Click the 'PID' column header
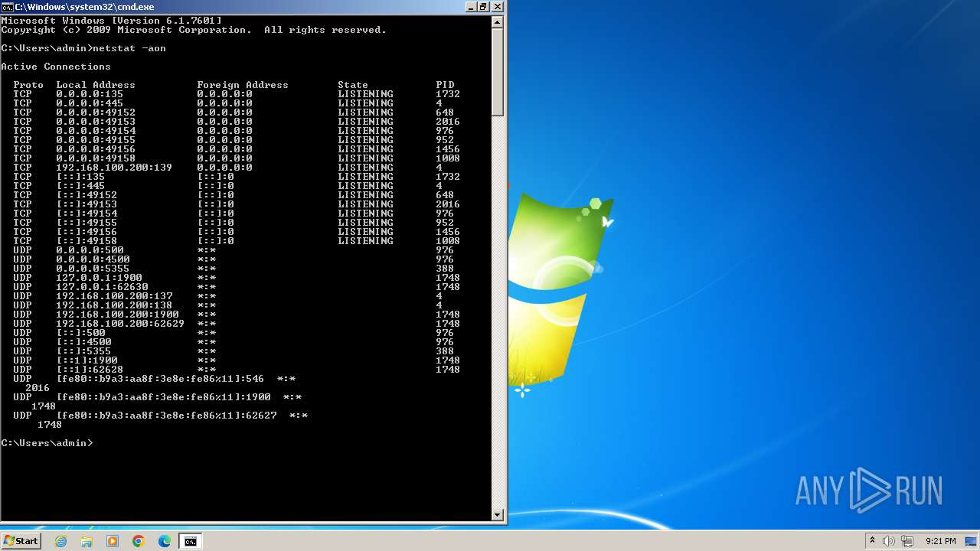 tap(445, 85)
